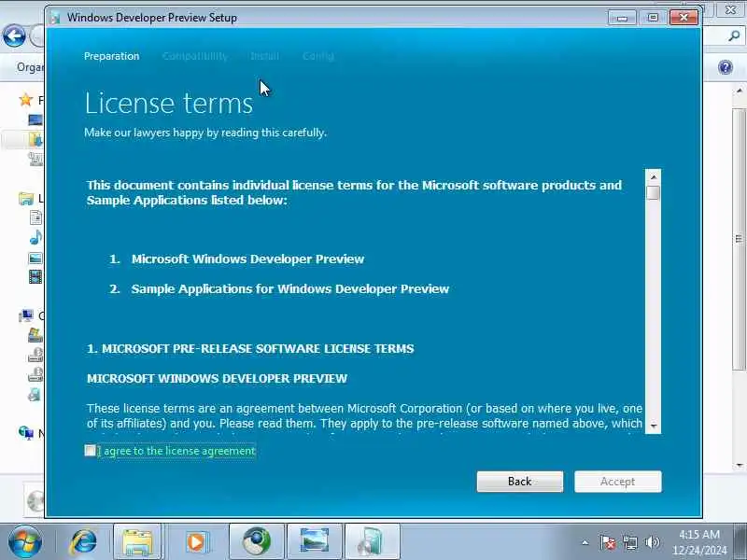This screenshot has height=560, width=747.
Task: Click the Network icon in Explorer sidebar
Action: click(x=26, y=432)
